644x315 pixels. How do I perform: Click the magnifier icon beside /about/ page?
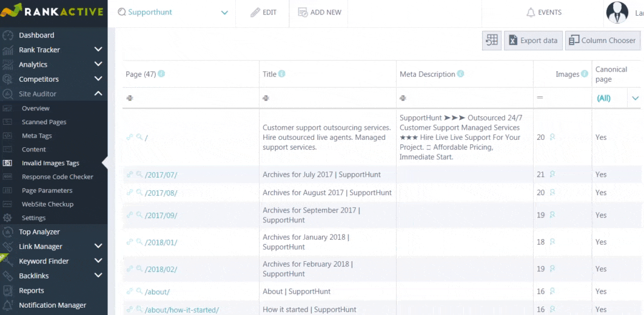(x=139, y=291)
